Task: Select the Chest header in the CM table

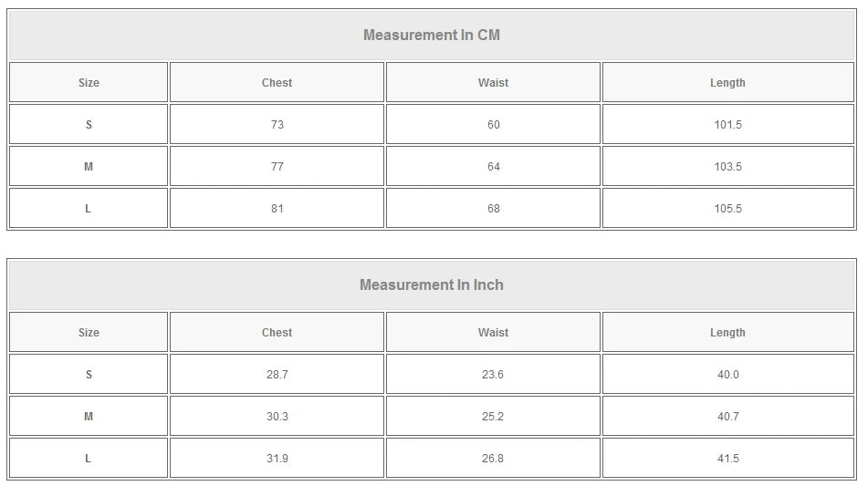Action: pos(277,83)
